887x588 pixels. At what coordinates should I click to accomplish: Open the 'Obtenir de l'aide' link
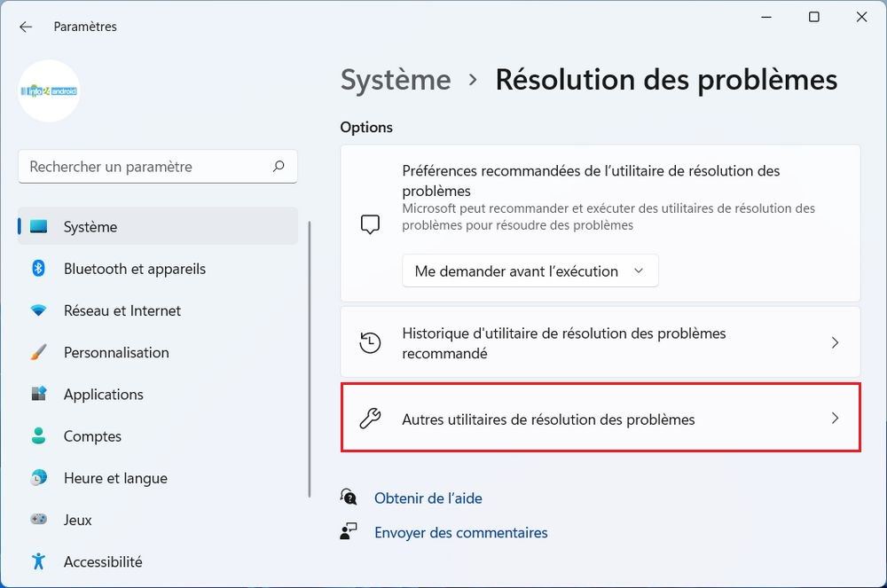coord(428,498)
